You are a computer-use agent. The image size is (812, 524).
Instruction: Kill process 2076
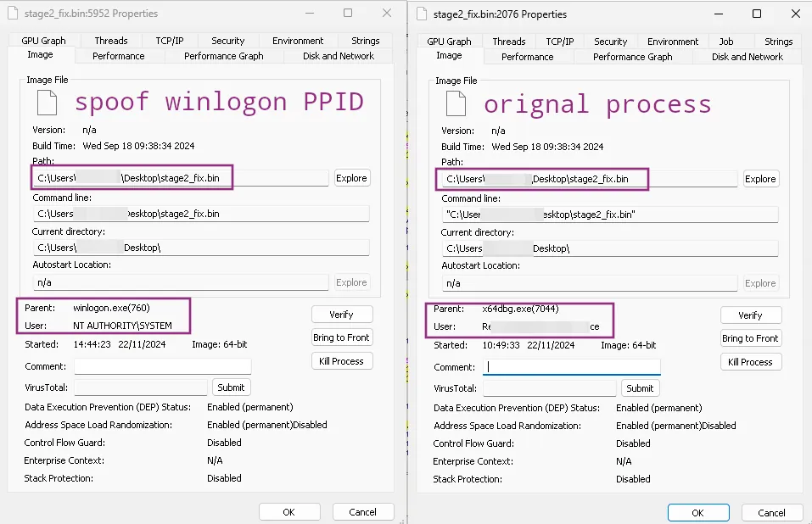750,362
